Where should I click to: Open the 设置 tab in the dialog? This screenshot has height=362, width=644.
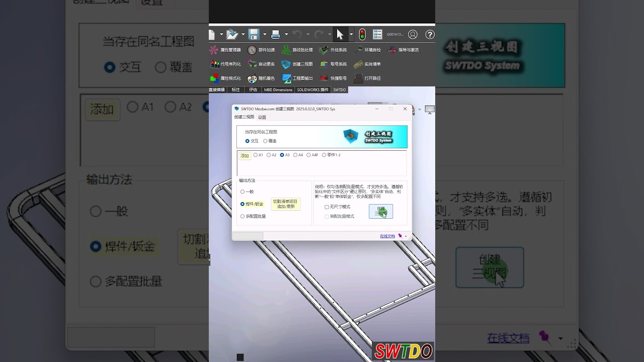point(262,117)
